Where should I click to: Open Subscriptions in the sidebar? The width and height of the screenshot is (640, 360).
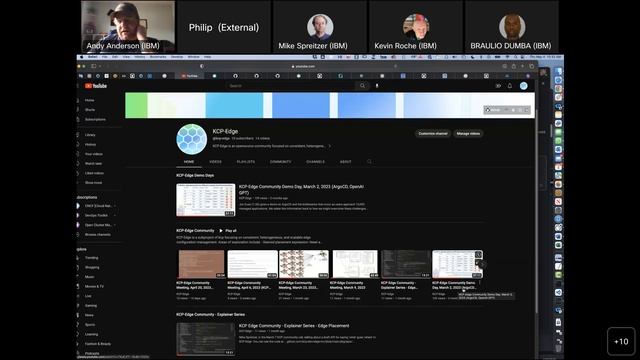[x=95, y=119]
